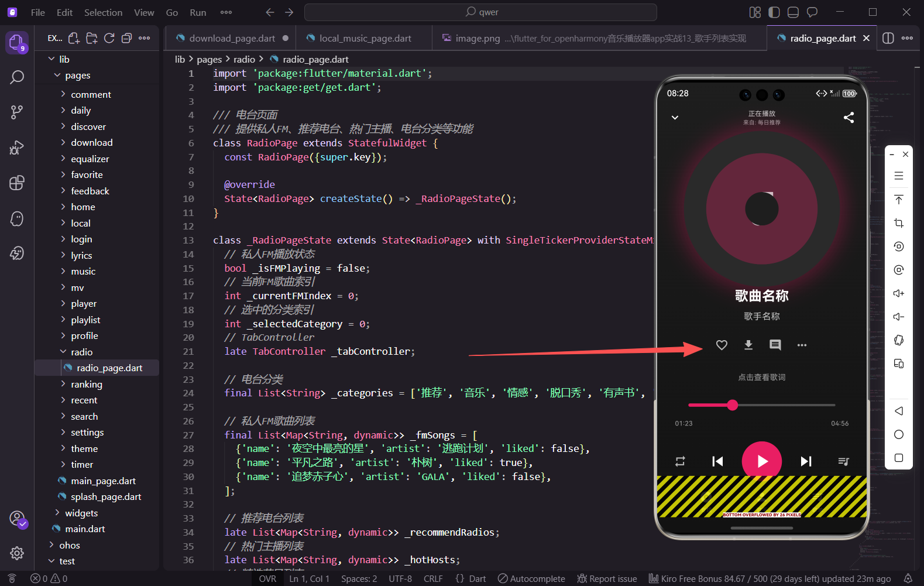Open the Search view in activity bar
The width and height of the screenshot is (924, 586).
(x=17, y=77)
